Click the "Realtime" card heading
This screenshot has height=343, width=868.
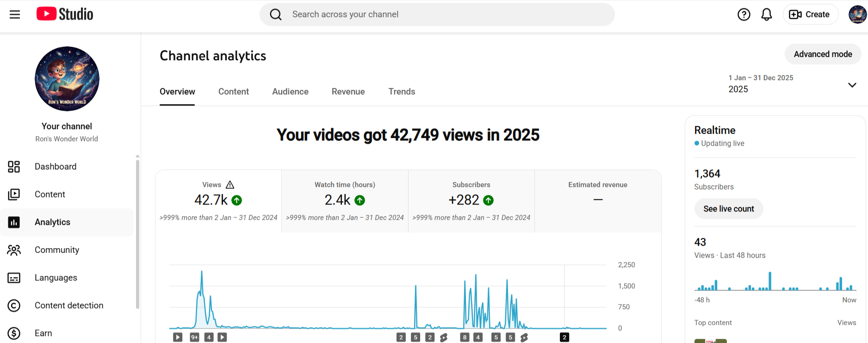[715, 130]
